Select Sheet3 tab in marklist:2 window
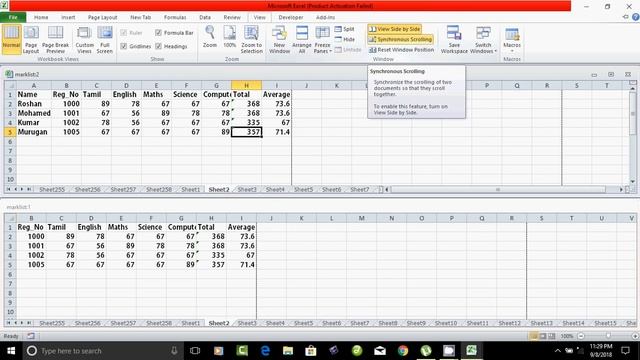The image size is (640, 360). (x=247, y=189)
